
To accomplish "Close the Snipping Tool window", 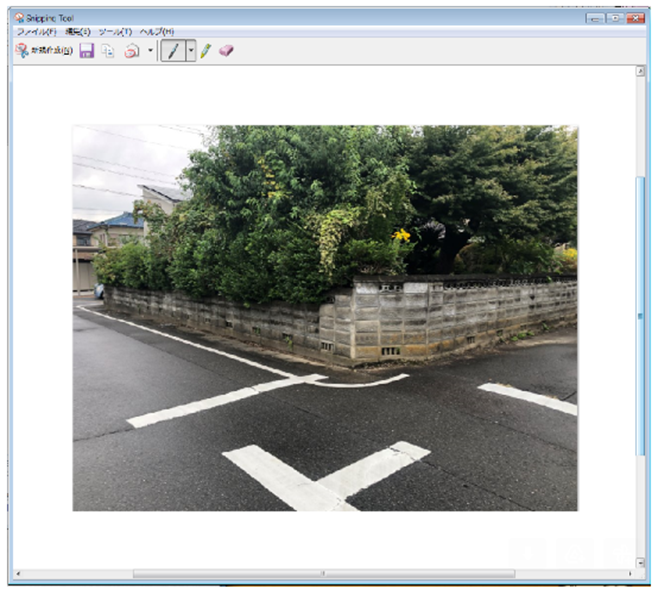I will tap(634, 18).
